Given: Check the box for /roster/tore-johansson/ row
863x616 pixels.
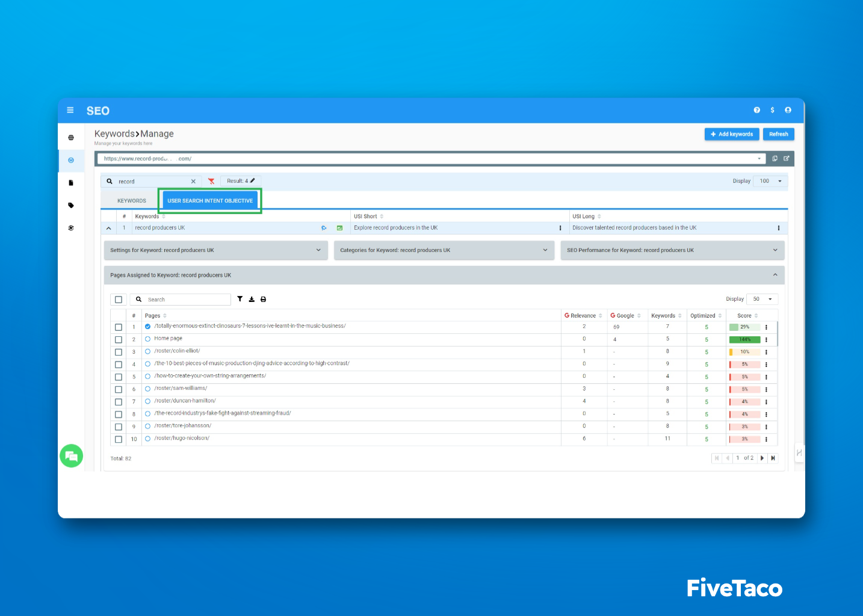Looking at the screenshot, I should tap(119, 427).
